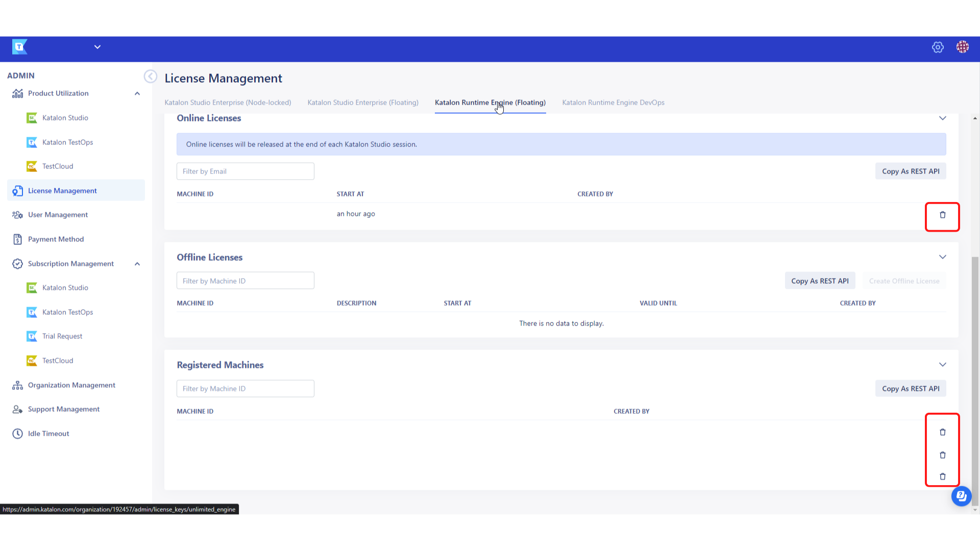Switch to Katalon Studio Enterprise (Node-locked) tab
Viewport: 980px width, 551px height.
[x=228, y=102]
